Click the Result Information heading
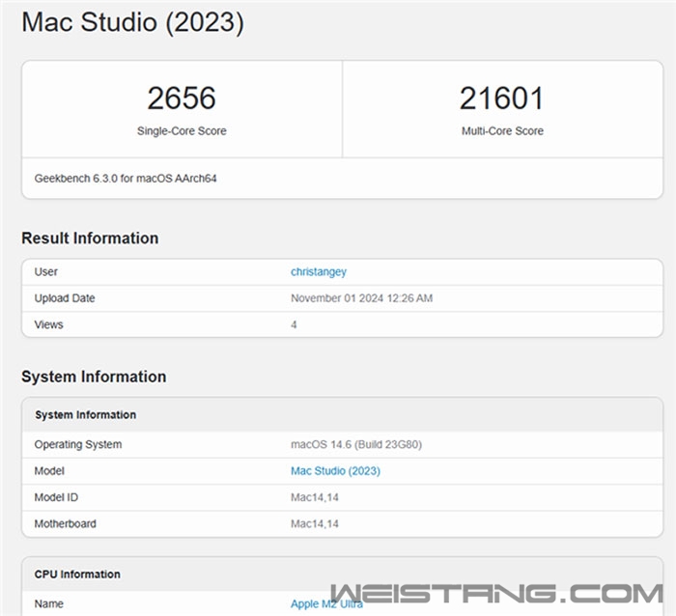The height and width of the screenshot is (616, 676). click(90, 238)
